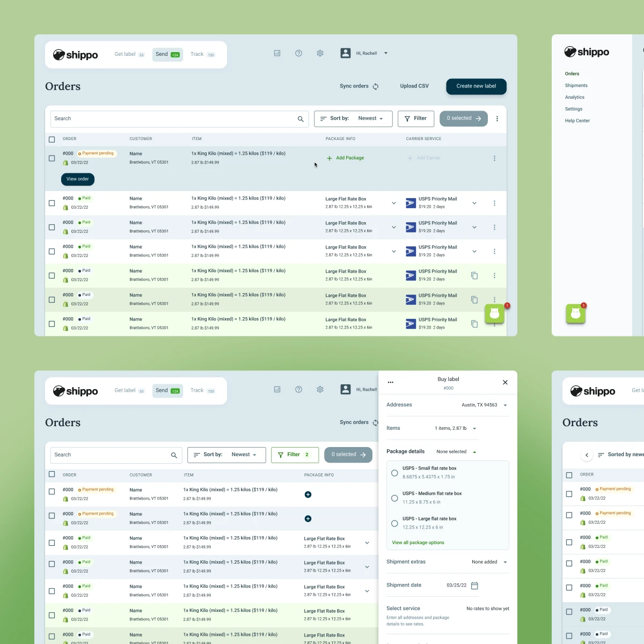Open calendar icon beside Shipment date 03/25/22
This screenshot has height=644, width=644.
[474, 586]
